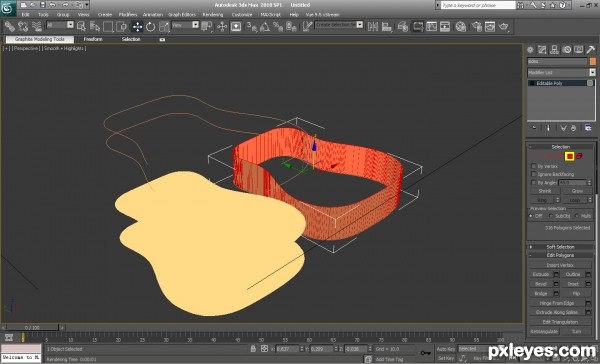Click the Insert Vertex button
The height and width of the screenshot is (364, 600).
[x=560, y=265]
